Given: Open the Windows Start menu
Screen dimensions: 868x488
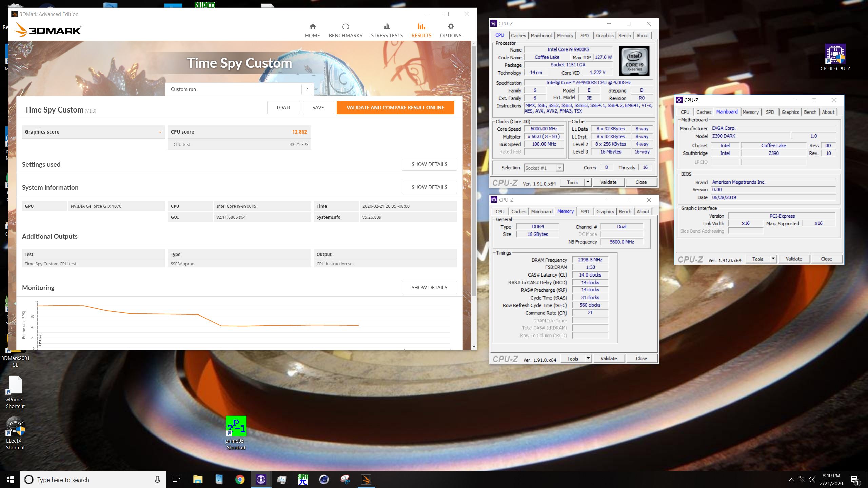Looking at the screenshot, I should point(10,480).
